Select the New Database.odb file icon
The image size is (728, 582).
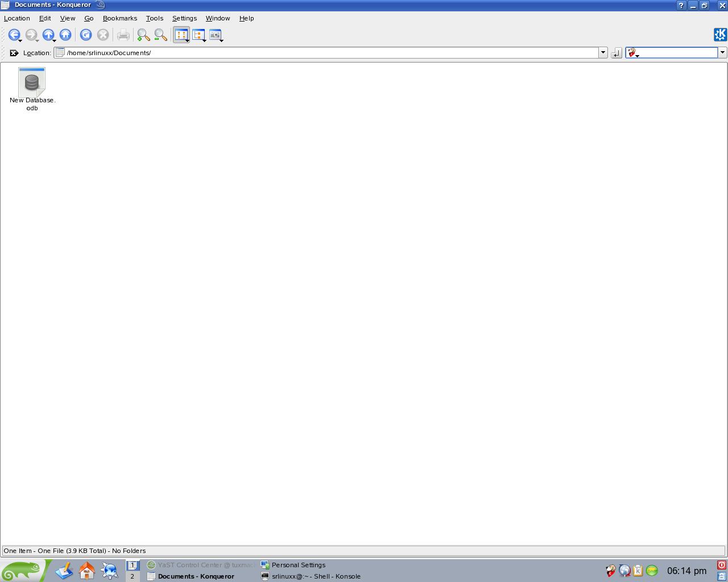(32, 82)
